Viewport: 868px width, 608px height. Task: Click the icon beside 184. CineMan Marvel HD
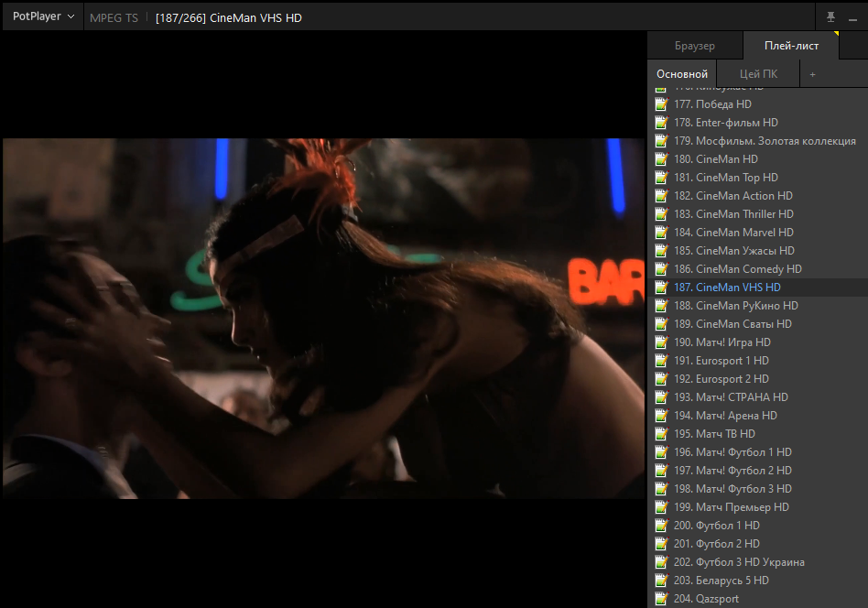661,232
